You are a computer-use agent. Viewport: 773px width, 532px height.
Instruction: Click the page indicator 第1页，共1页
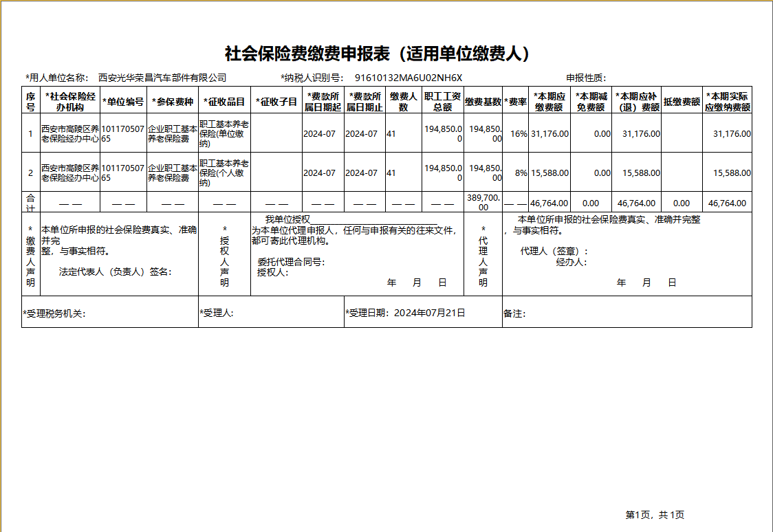coord(655,515)
